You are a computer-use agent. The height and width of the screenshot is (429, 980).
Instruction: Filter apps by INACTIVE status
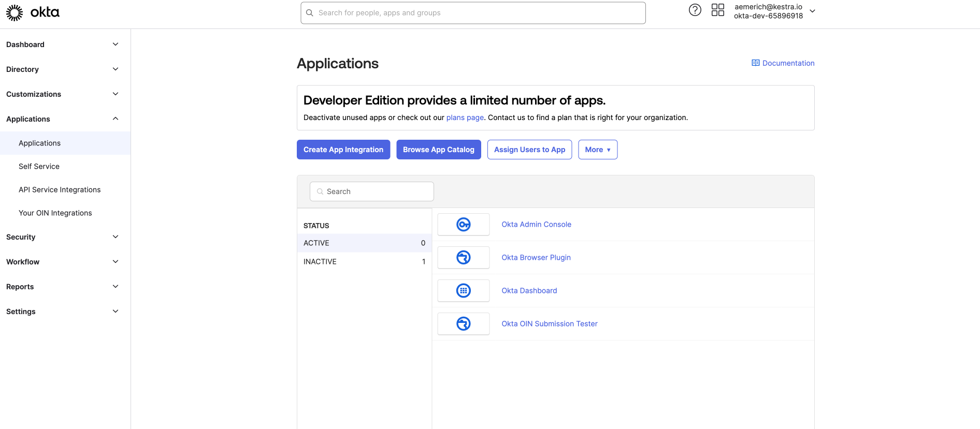click(x=320, y=262)
